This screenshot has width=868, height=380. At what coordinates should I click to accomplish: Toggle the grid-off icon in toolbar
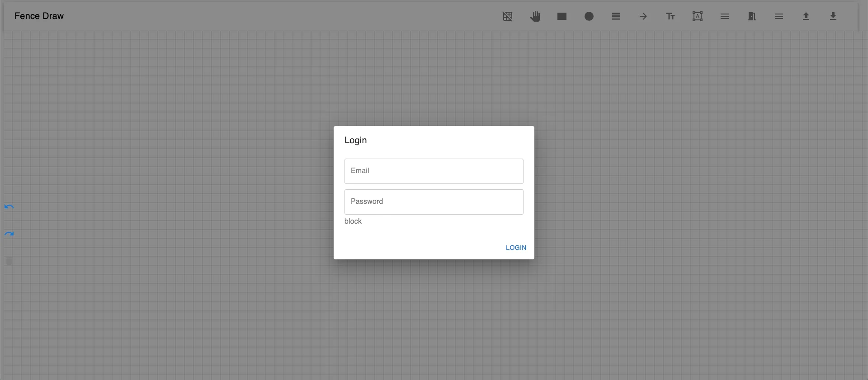(x=508, y=16)
